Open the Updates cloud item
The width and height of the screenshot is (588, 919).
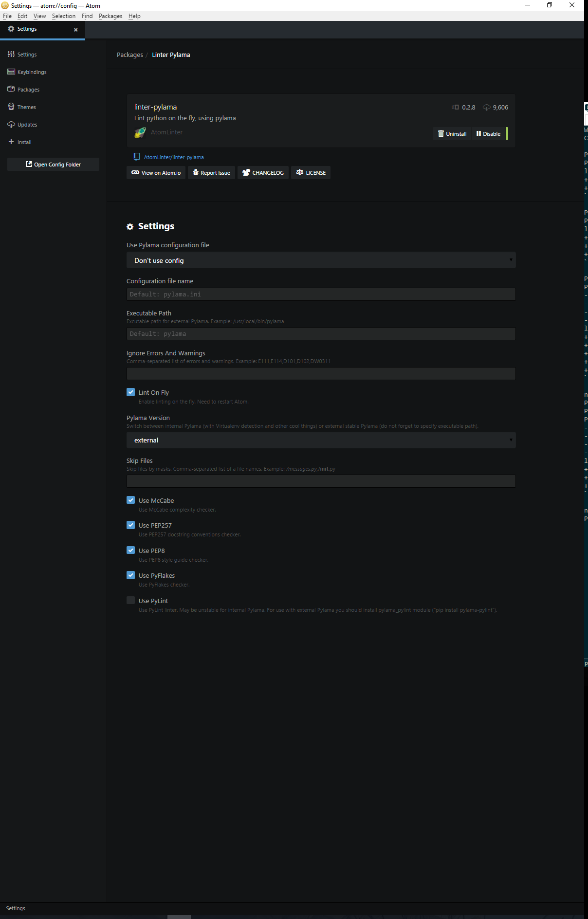tap(22, 125)
